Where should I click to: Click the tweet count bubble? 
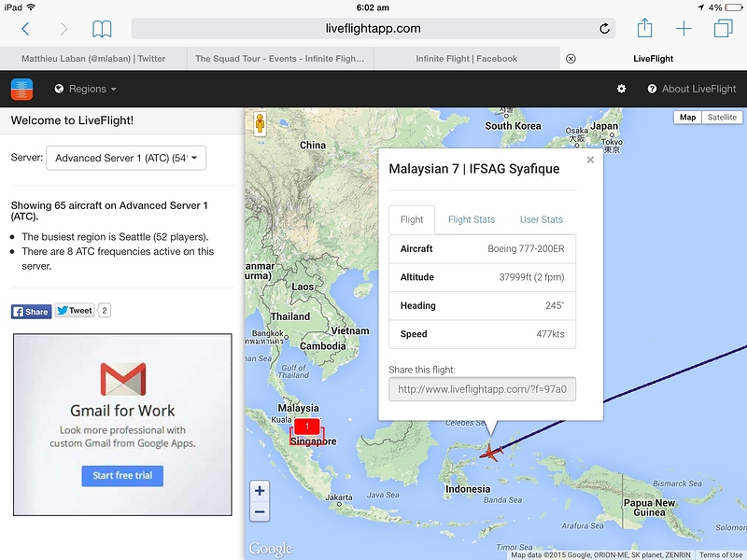(x=105, y=311)
